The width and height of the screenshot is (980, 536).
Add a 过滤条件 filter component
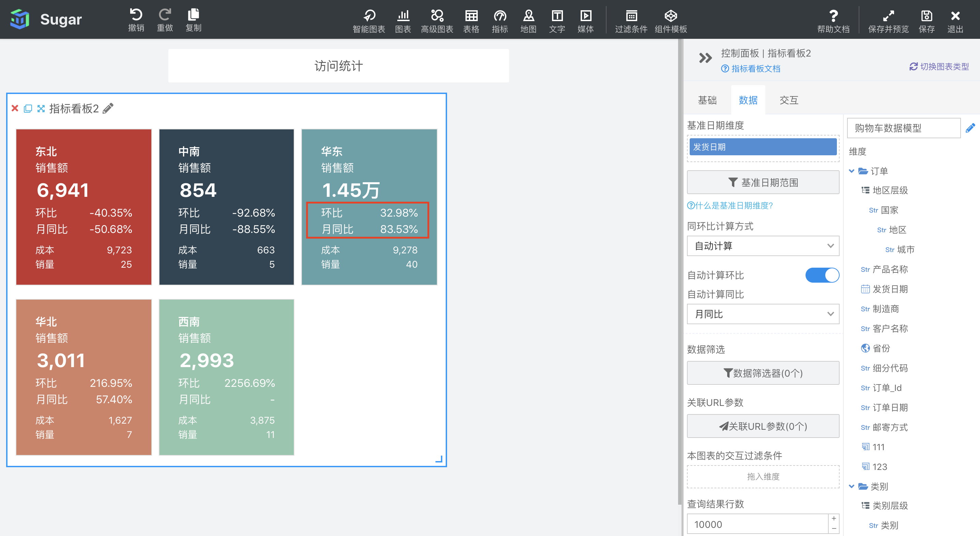pyautogui.click(x=631, y=16)
